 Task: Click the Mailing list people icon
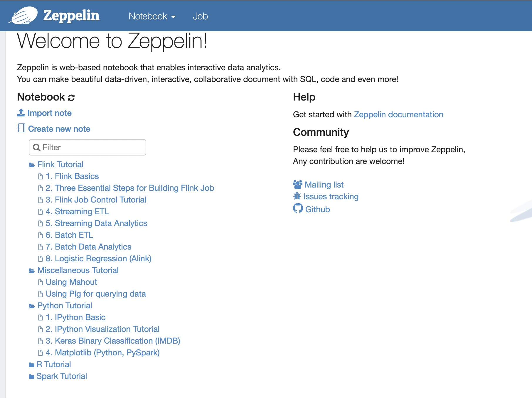pos(297,184)
